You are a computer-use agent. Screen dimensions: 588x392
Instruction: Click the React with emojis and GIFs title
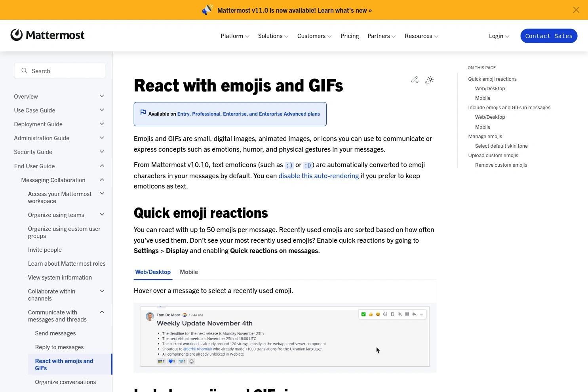238,86
